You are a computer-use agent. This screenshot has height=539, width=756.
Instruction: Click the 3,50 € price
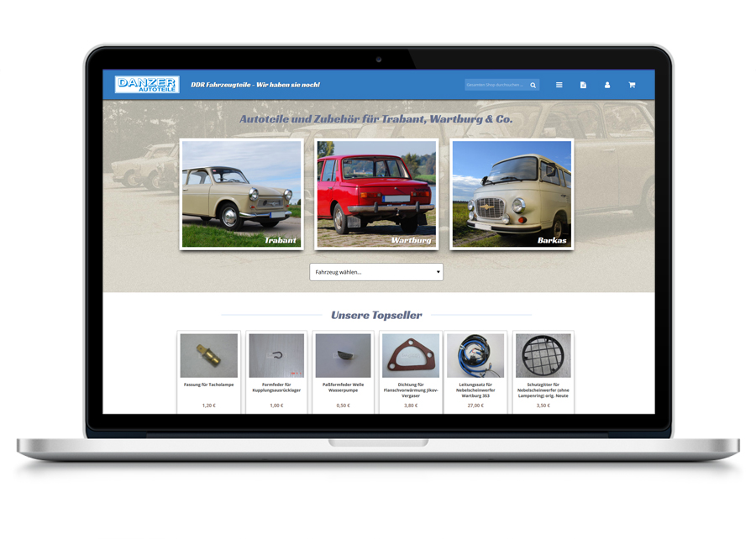[543, 406]
